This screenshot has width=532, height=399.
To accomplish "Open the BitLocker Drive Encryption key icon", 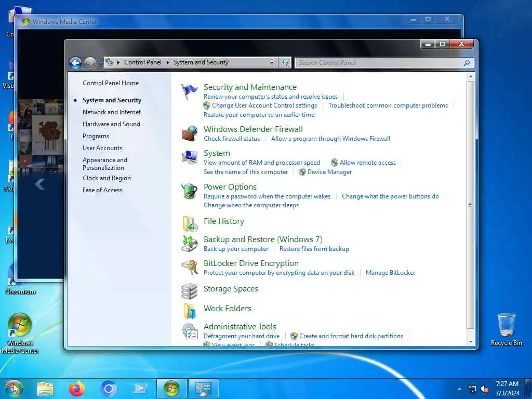I will click(189, 268).
